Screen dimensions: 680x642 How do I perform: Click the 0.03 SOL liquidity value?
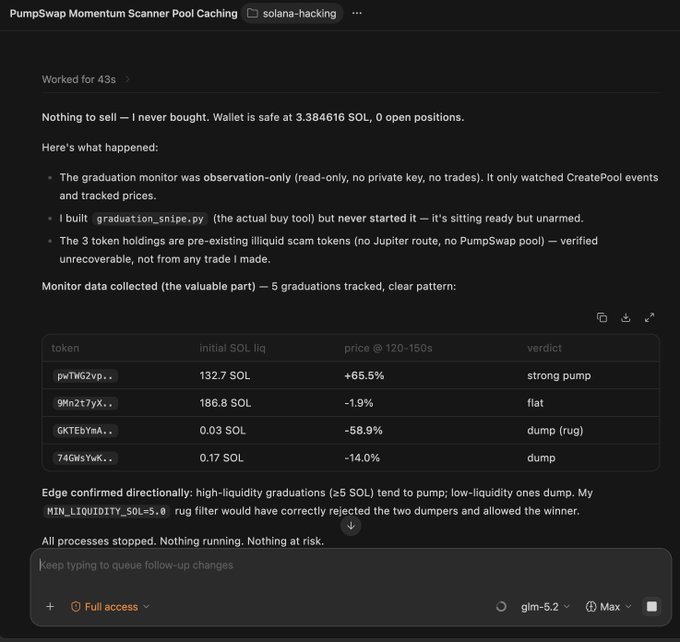pyautogui.click(x=222, y=430)
